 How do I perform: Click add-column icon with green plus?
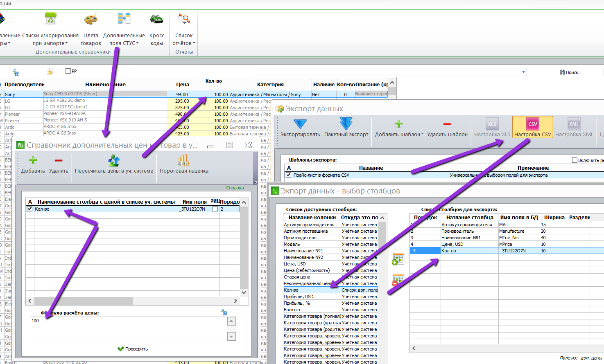pyautogui.click(x=398, y=259)
